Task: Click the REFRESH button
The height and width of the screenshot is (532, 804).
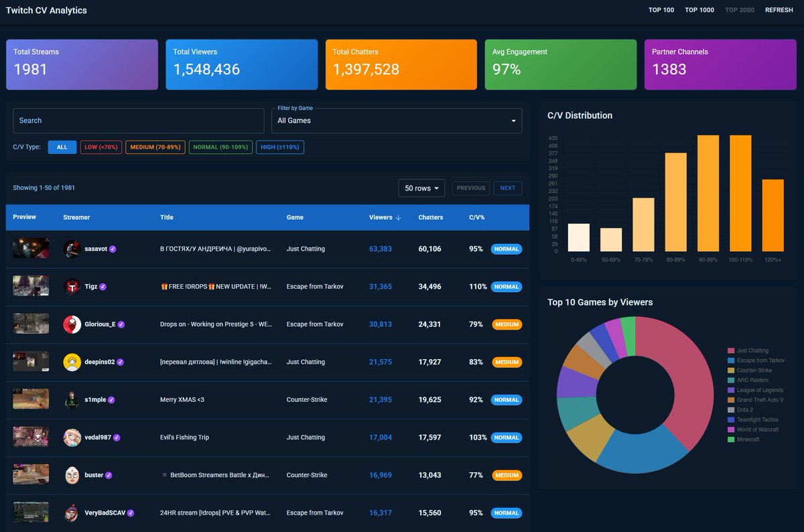Action: click(779, 10)
